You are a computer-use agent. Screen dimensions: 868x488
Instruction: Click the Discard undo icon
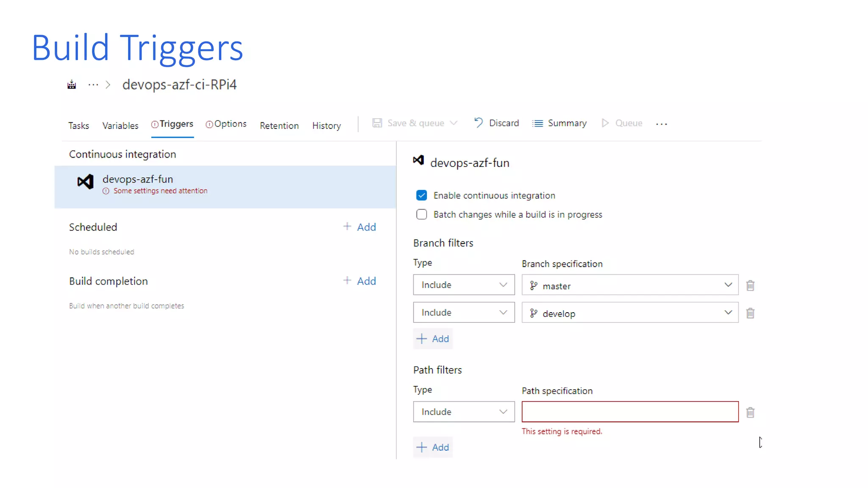pos(479,123)
